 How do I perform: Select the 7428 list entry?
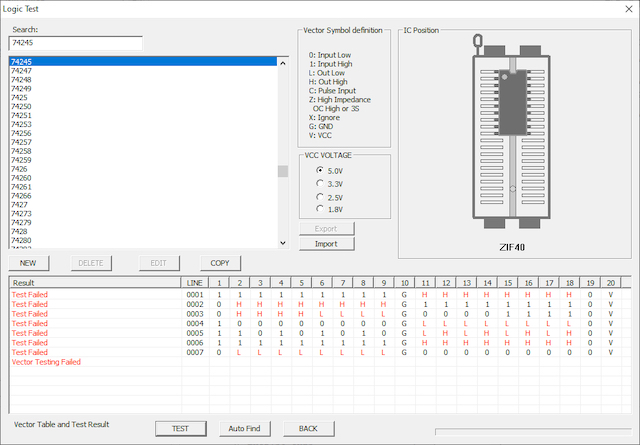coord(19,231)
